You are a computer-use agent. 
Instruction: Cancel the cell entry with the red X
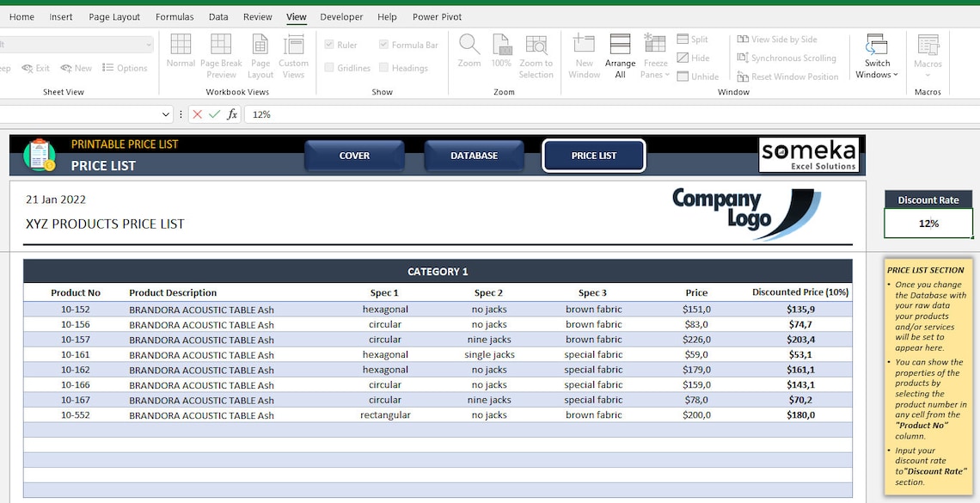(196, 113)
